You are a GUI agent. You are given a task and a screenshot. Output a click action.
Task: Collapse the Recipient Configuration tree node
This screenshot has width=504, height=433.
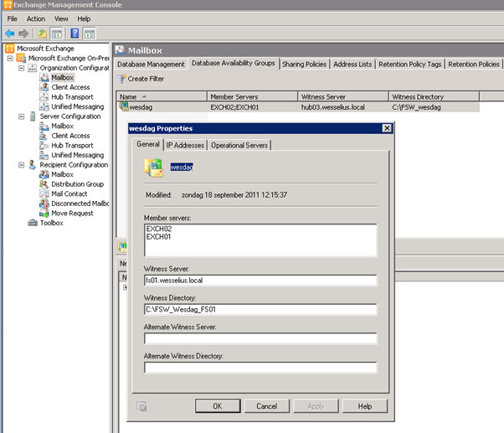pyautogui.click(x=20, y=165)
